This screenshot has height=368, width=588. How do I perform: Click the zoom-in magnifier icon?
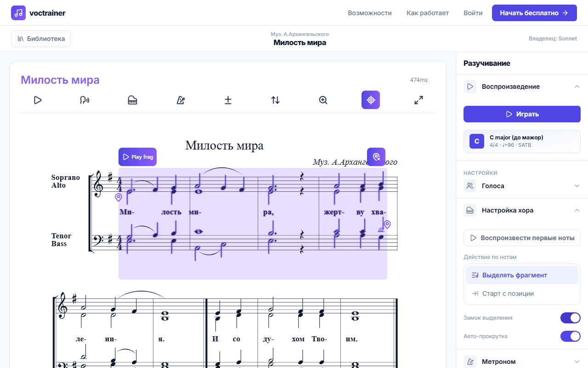pos(323,100)
